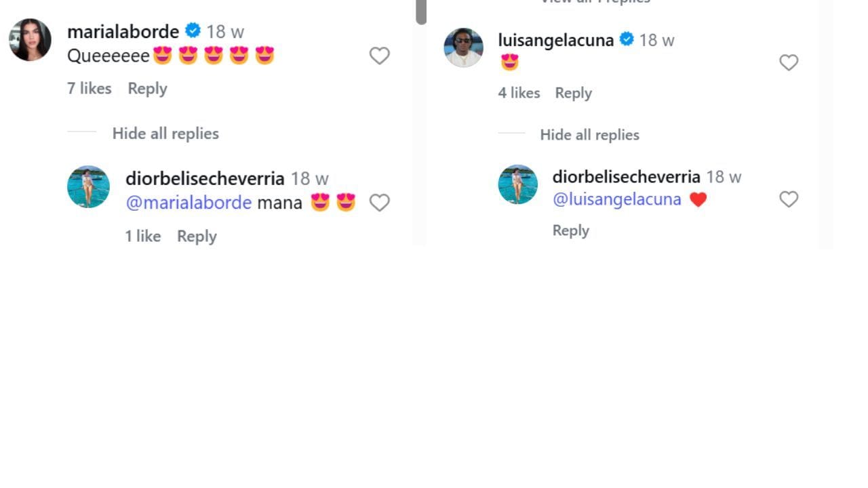Open the @marialaborde mention link
Image resolution: width=868 pixels, height=488 pixels.
point(189,203)
